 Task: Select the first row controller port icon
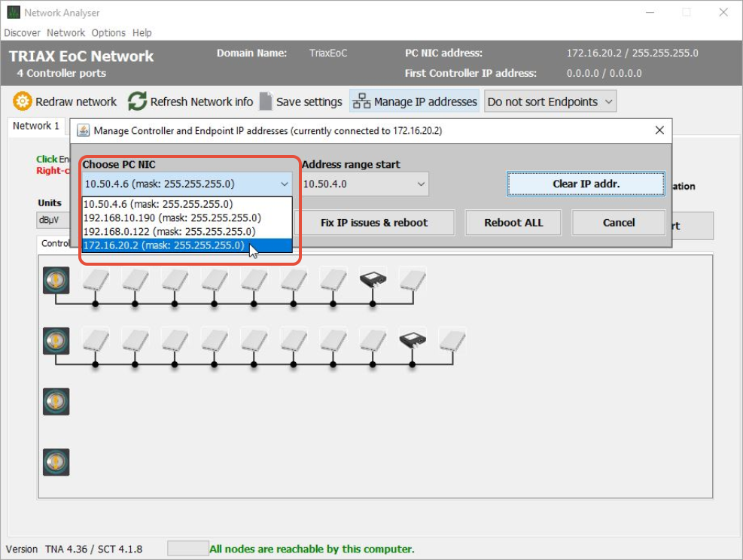point(56,281)
